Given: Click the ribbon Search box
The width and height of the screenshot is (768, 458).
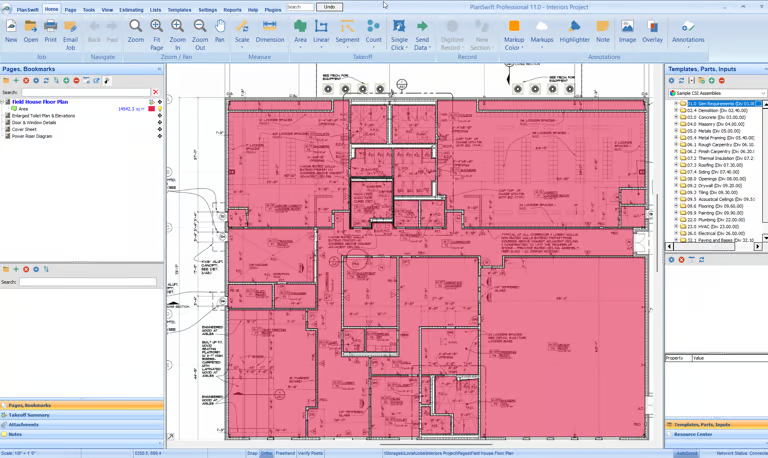Looking at the screenshot, I should pyautogui.click(x=300, y=7).
